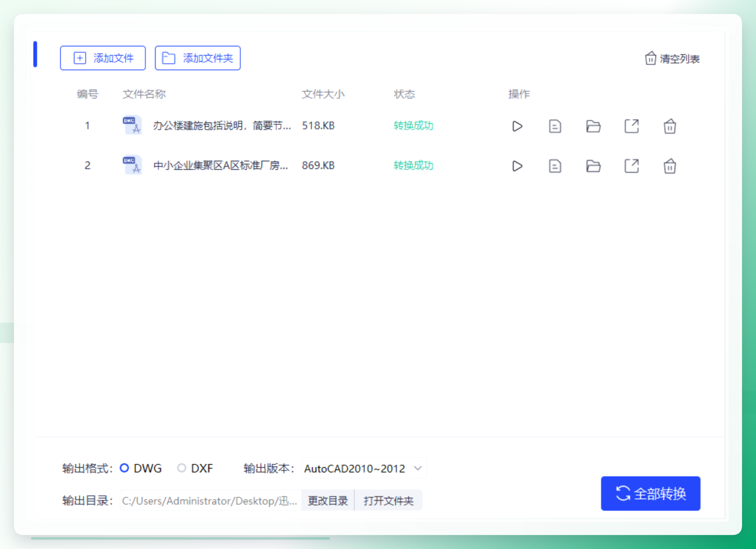Click 转换成功 status in row 1

[413, 126]
